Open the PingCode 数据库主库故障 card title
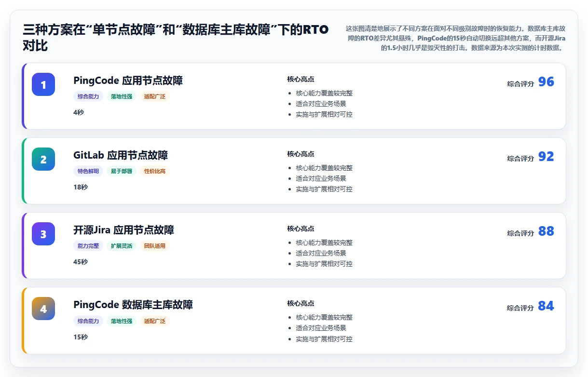 click(x=133, y=305)
